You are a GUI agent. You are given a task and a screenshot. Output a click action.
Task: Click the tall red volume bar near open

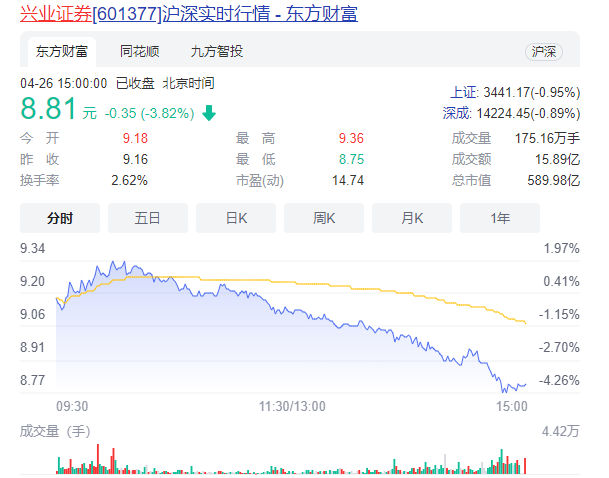tap(98, 459)
